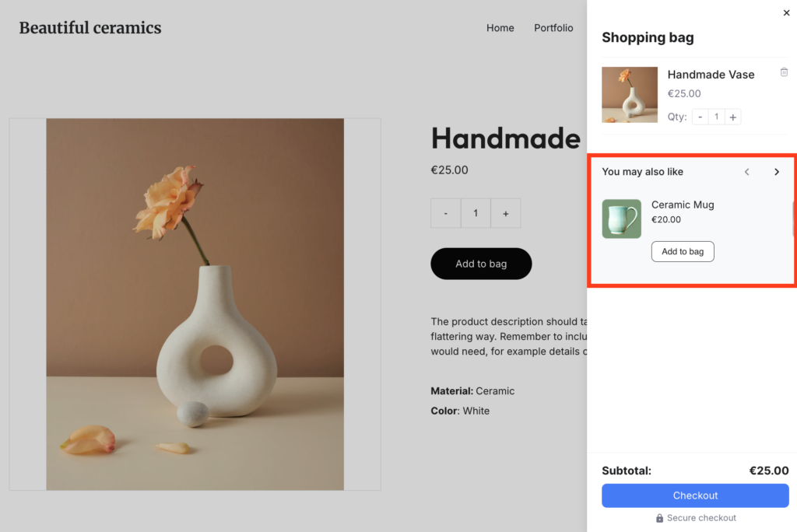Click the Ceramic Mug product name
797x532 pixels.
[x=683, y=205]
